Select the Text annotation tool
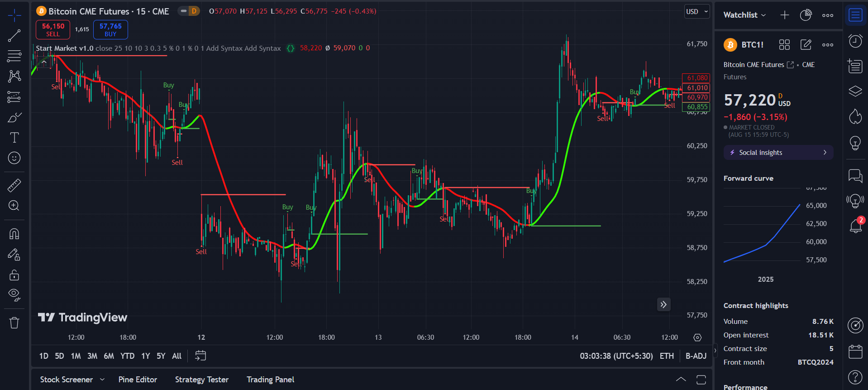 14,138
